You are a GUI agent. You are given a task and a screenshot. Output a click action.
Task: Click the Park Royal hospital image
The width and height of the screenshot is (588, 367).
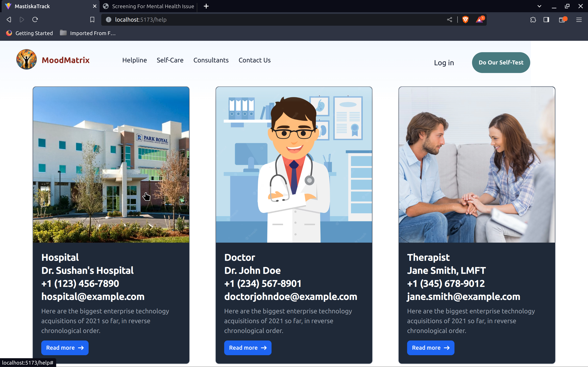point(111,165)
